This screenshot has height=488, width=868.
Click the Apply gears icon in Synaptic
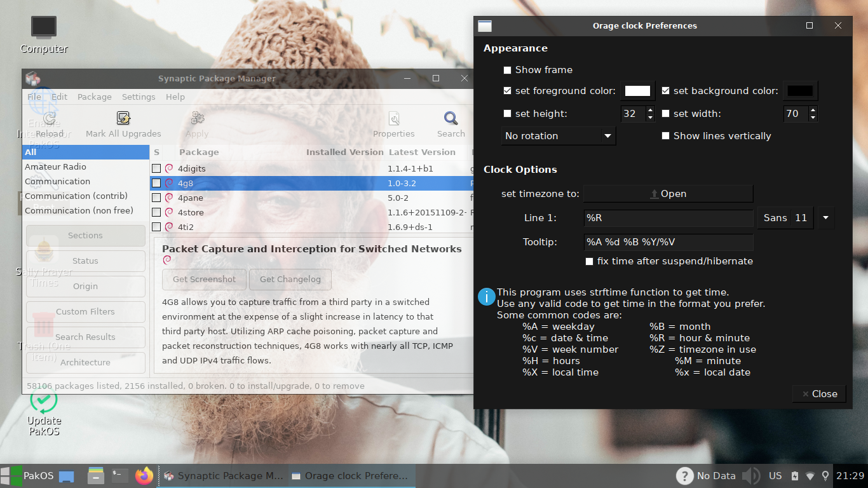pyautogui.click(x=197, y=118)
